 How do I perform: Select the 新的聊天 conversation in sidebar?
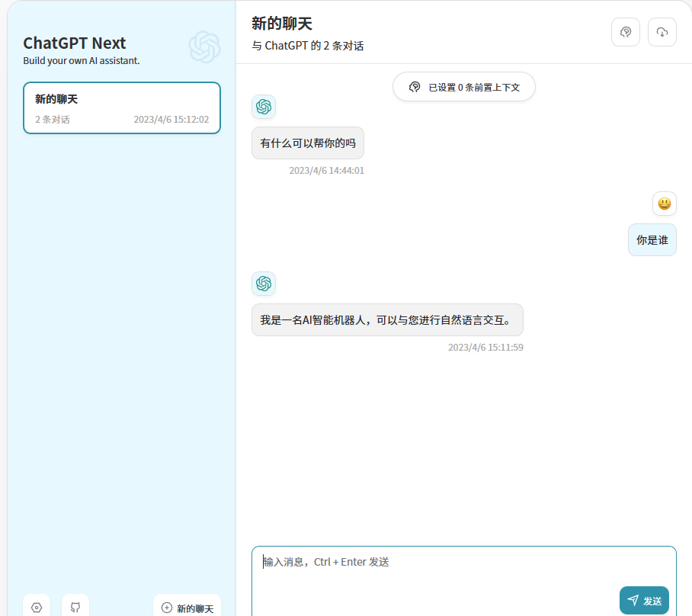coord(122,107)
